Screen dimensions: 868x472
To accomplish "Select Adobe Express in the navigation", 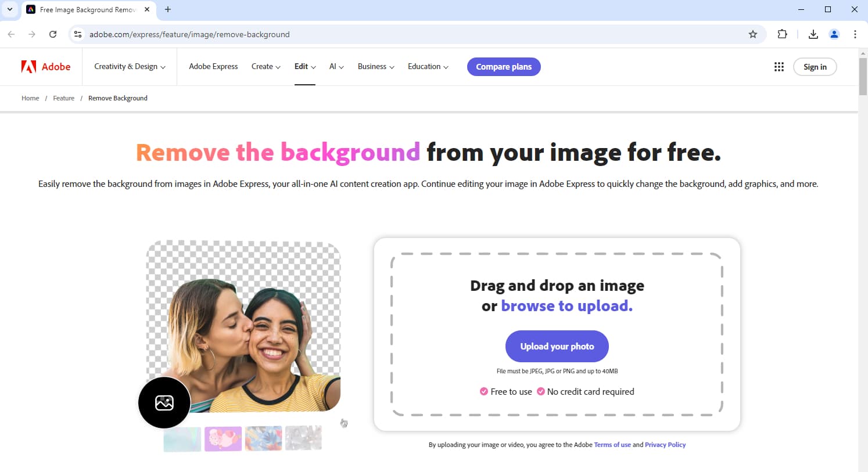I will [213, 66].
